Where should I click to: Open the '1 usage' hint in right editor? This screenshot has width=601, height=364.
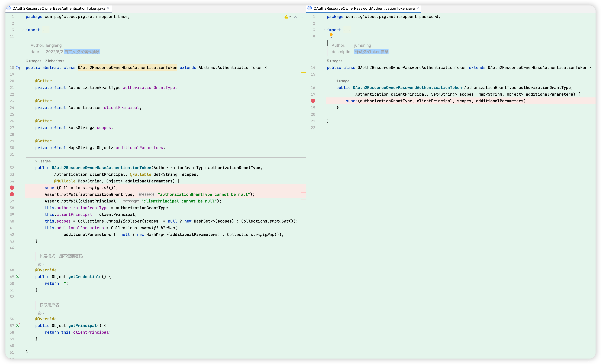coord(343,81)
